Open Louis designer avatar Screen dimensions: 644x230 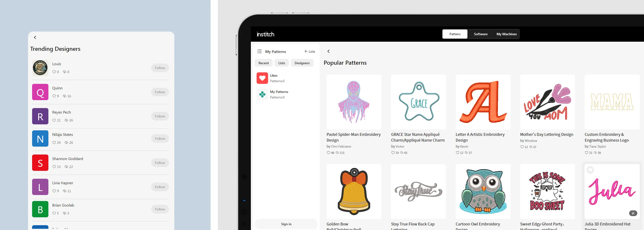coord(40,68)
